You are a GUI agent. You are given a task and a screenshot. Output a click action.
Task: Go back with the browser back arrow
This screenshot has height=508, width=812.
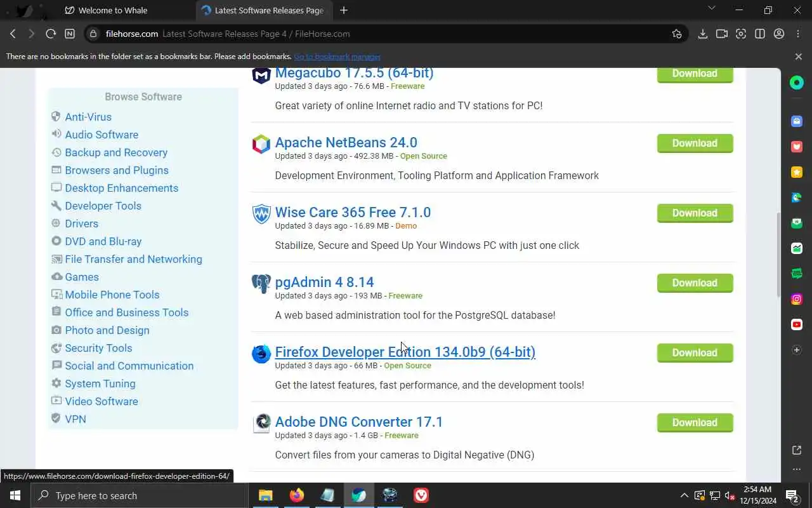[13, 34]
